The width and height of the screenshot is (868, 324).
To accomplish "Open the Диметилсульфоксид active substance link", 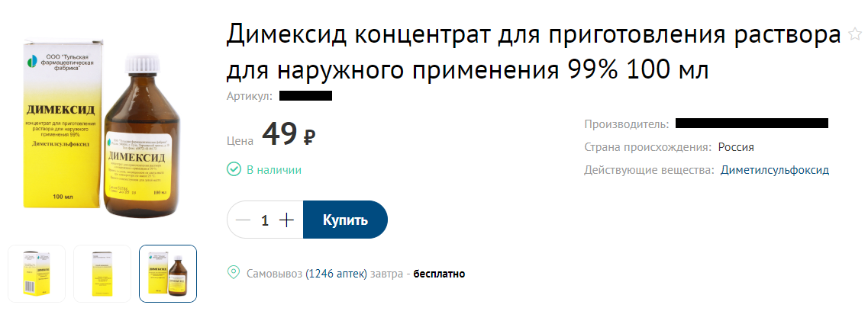I will (x=775, y=170).
